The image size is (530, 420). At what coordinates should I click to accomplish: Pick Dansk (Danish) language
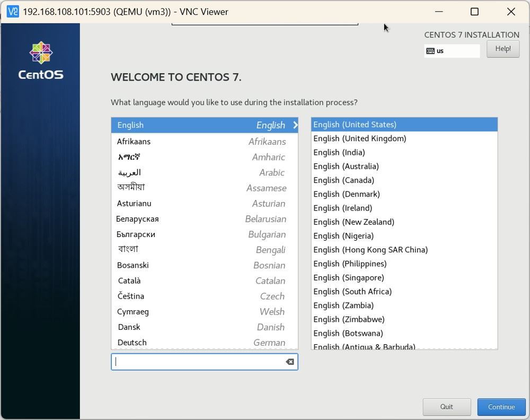tap(205, 327)
